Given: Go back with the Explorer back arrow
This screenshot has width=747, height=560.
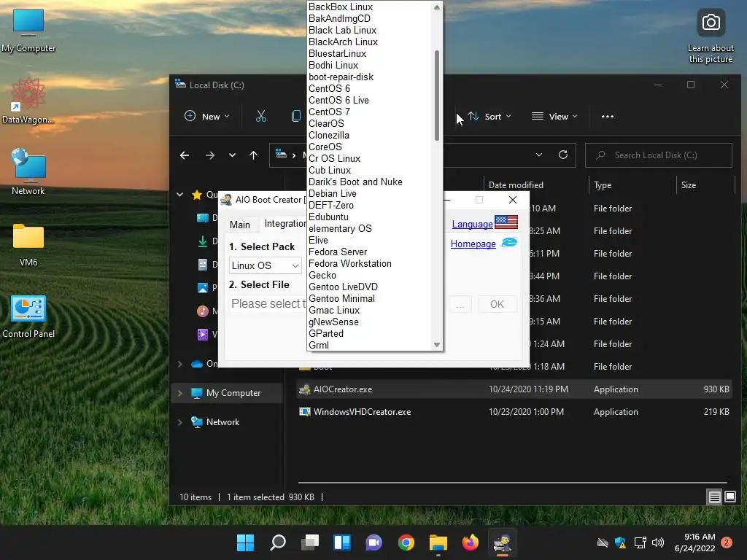Looking at the screenshot, I should 185,155.
